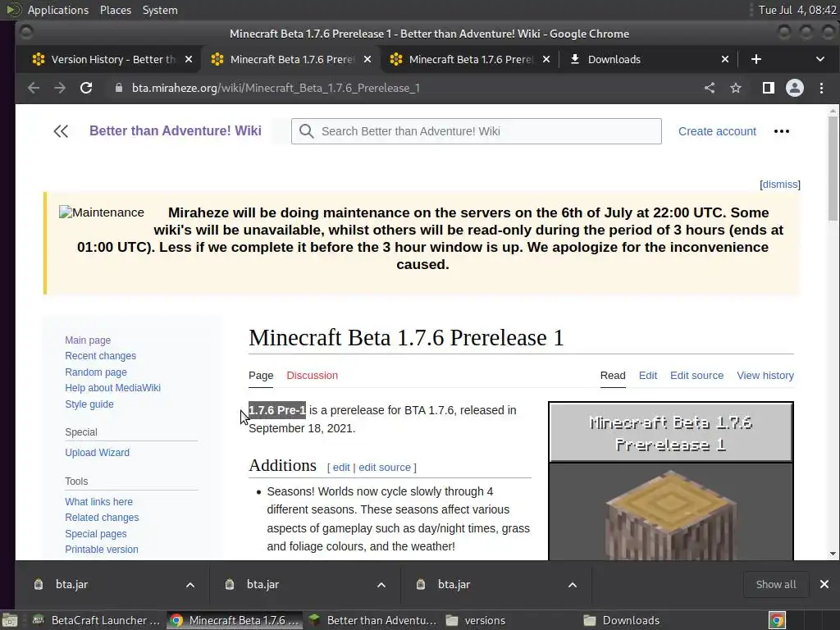The width and height of the screenshot is (840, 630).
Task: Open Chrome's three-dot menu
Action: [x=821, y=88]
